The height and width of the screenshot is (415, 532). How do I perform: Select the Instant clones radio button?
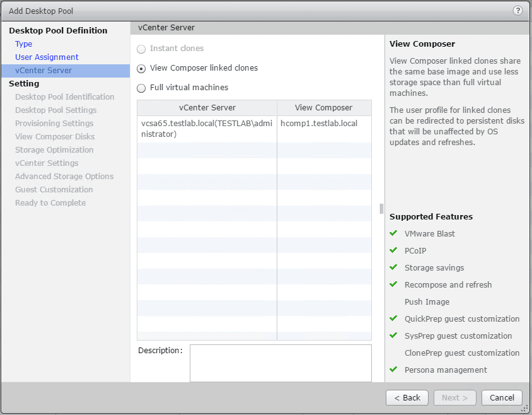click(x=141, y=49)
